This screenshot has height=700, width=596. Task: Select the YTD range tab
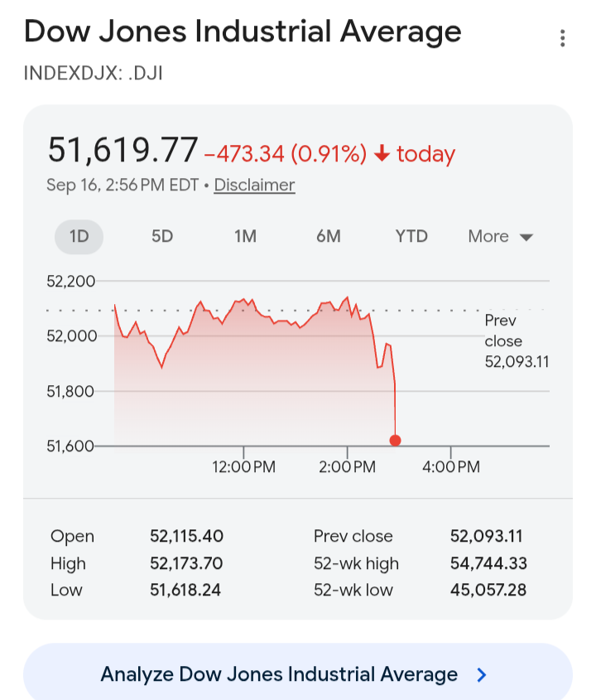coord(411,236)
